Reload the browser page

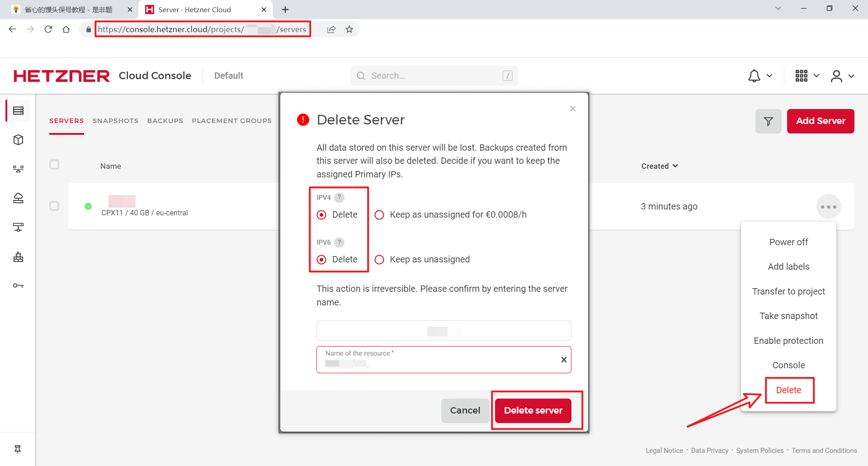point(48,29)
